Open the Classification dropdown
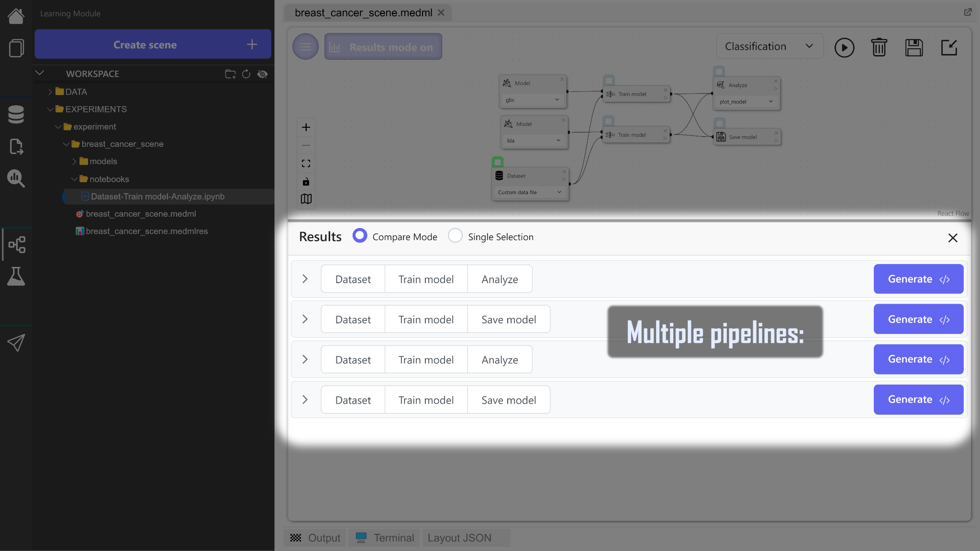The width and height of the screenshot is (980, 551). [769, 46]
